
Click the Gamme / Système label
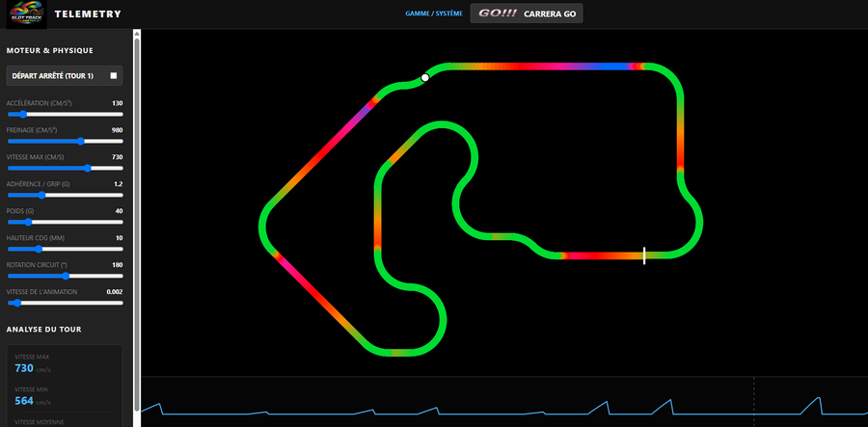[434, 13]
